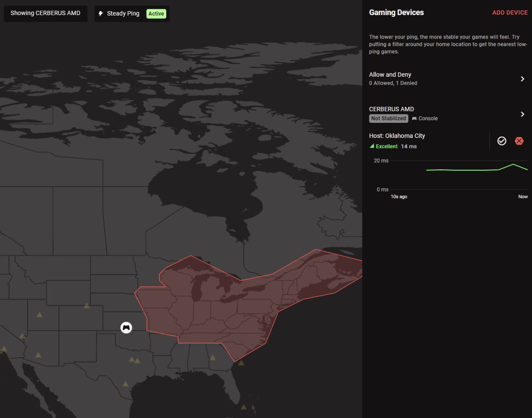Open the Allow and Deny list entry

pyautogui.click(x=447, y=78)
